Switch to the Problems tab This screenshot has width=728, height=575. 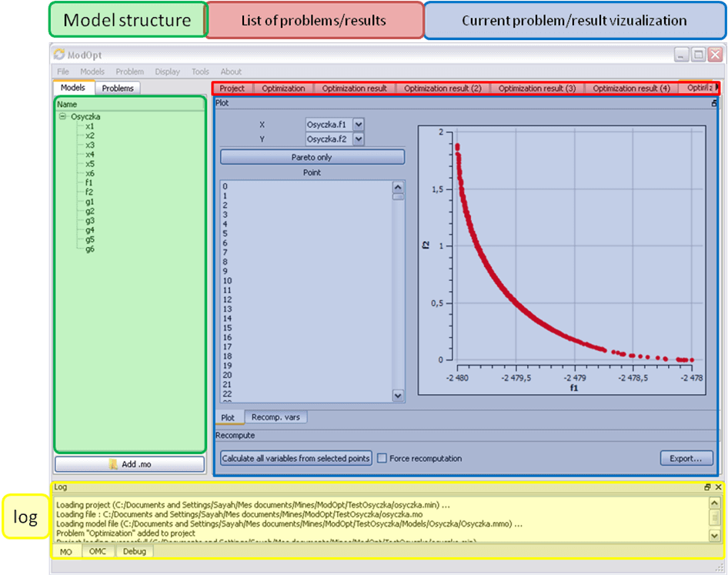click(118, 89)
